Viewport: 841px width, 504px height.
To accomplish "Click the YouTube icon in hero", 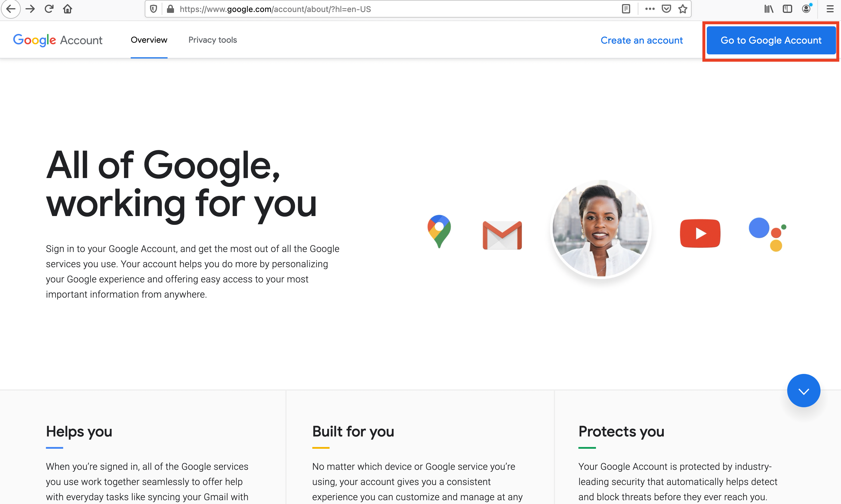I will [700, 234].
